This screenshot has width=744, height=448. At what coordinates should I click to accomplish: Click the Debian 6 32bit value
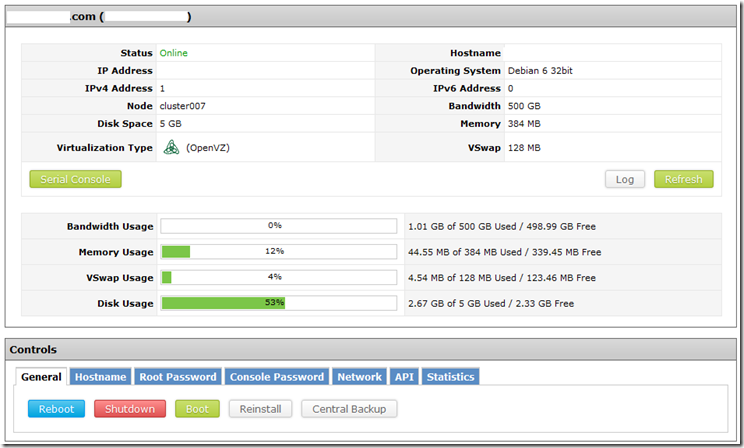[x=540, y=71]
